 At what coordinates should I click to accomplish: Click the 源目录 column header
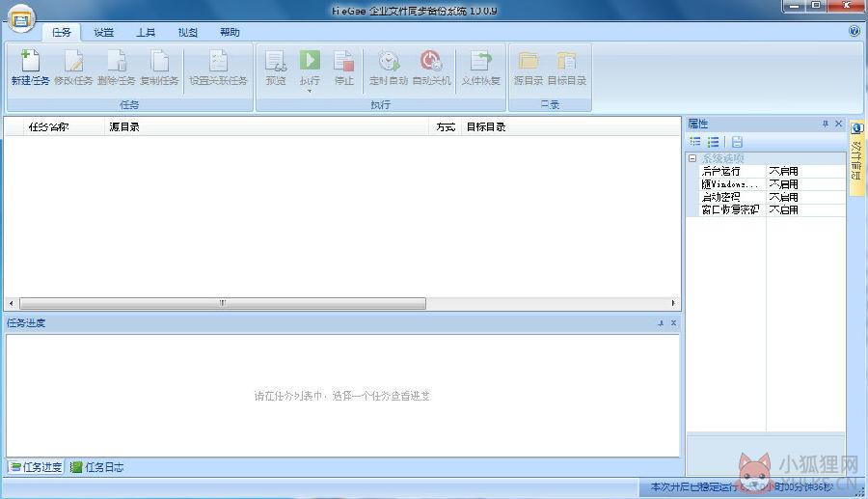pyautogui.click(x=267, y=126)
